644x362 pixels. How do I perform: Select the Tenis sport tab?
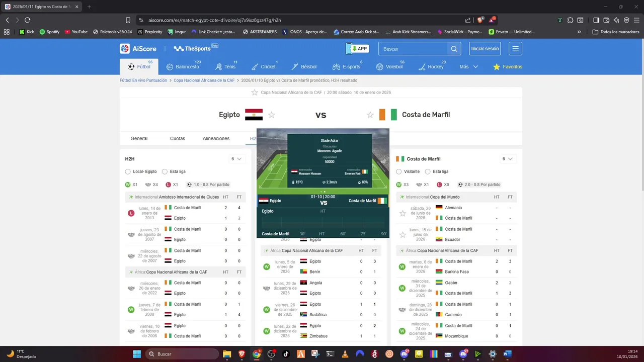225,66
